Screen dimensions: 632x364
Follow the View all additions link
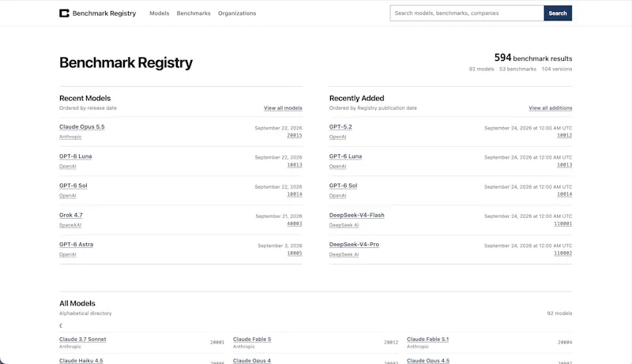pos(551,108)
